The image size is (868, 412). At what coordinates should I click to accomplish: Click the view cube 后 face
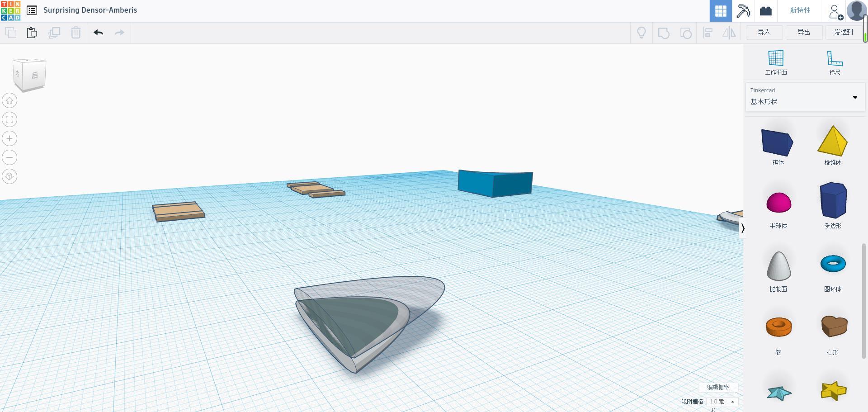[x=35, y=75]
